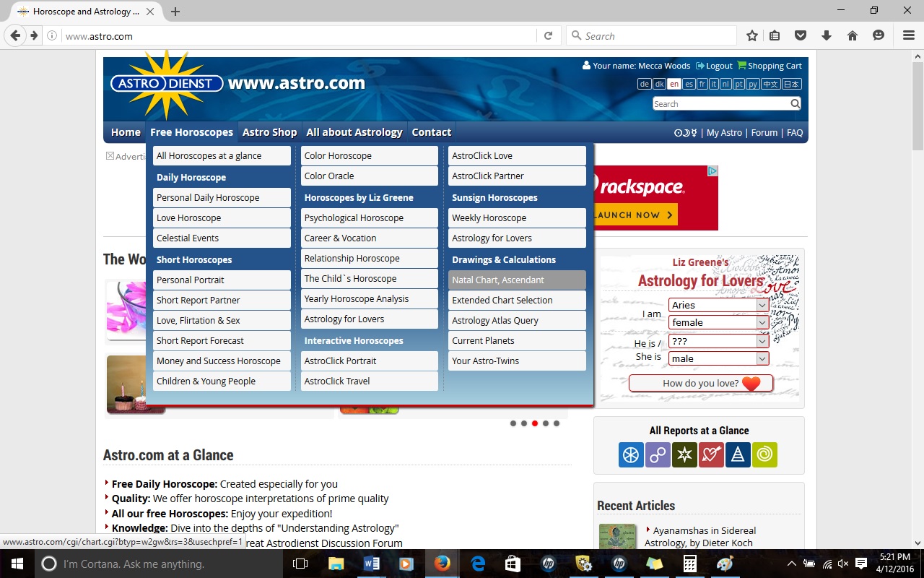Viewport: 924px width, 578px height.
Task: Click the Firefox reload button
Action: coord(548,35)
